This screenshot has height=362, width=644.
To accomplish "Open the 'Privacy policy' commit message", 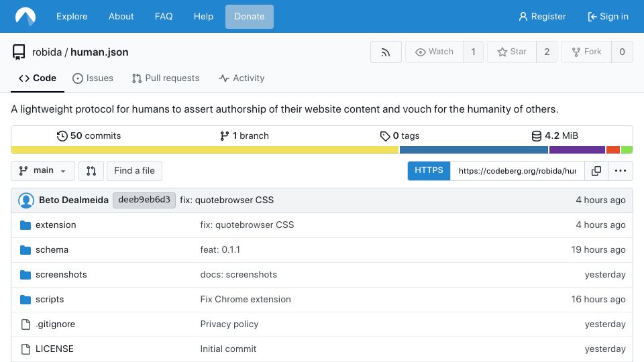I will pyautogui.click(x=229, y=324).
